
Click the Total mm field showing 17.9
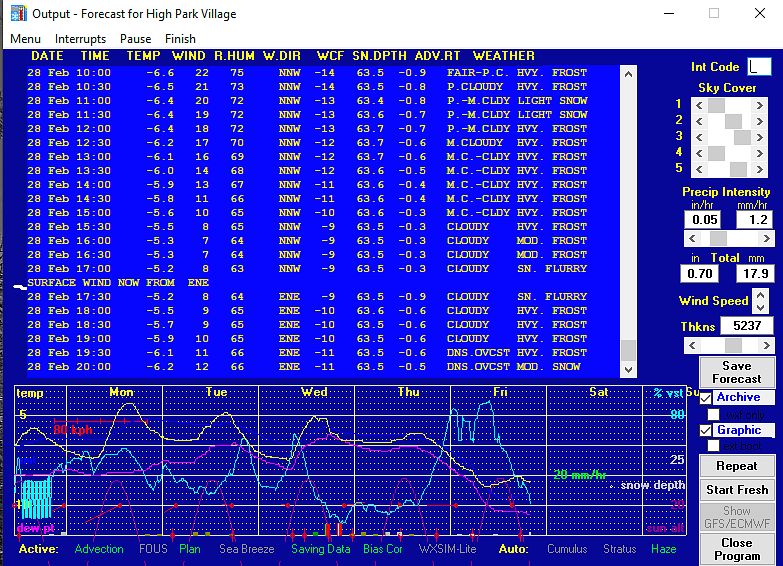pos(756,273)
